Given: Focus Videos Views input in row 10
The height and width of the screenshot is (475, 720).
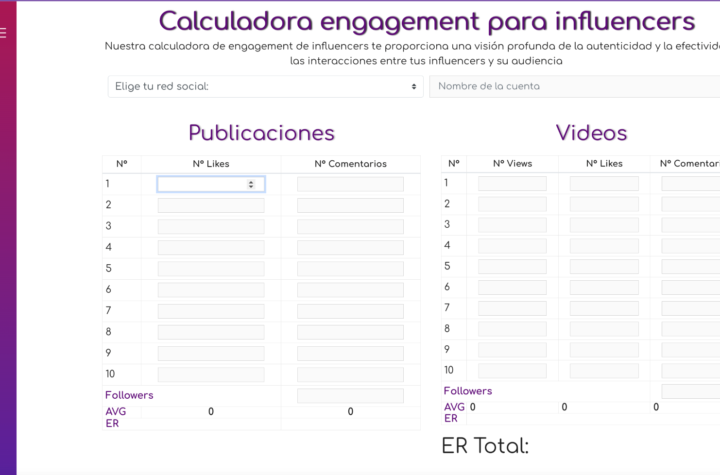Looking at the screenshot, I should pyautogui.click(x=513, y=371).
